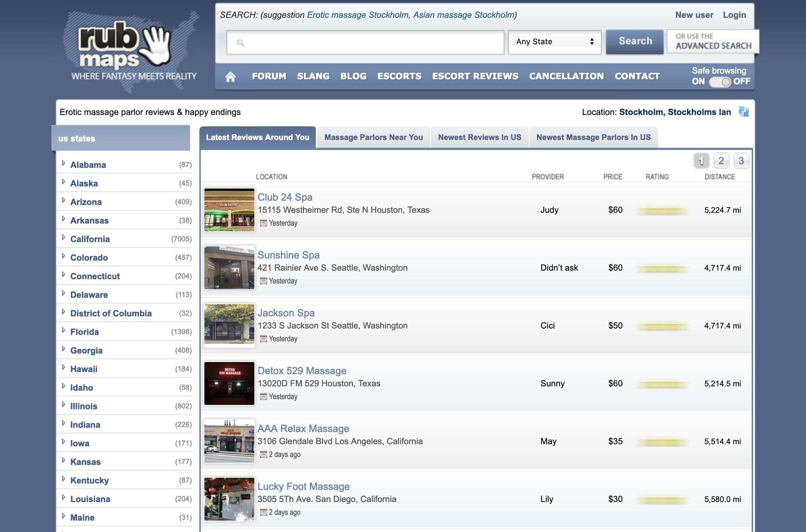The height and width of the screenshot is (532, 806).
Task: Open the Jackson Spa thumbnail image
Action: [x=229, y=326]
